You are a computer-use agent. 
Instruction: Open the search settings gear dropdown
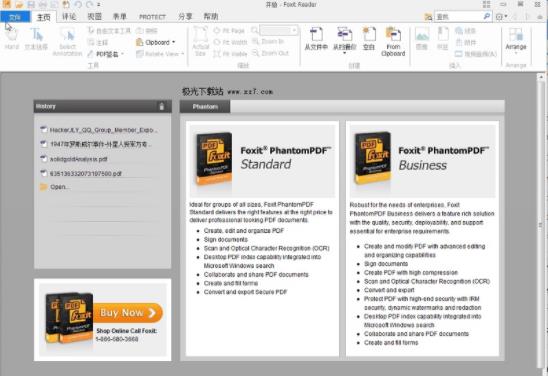(x=501, y=16)
